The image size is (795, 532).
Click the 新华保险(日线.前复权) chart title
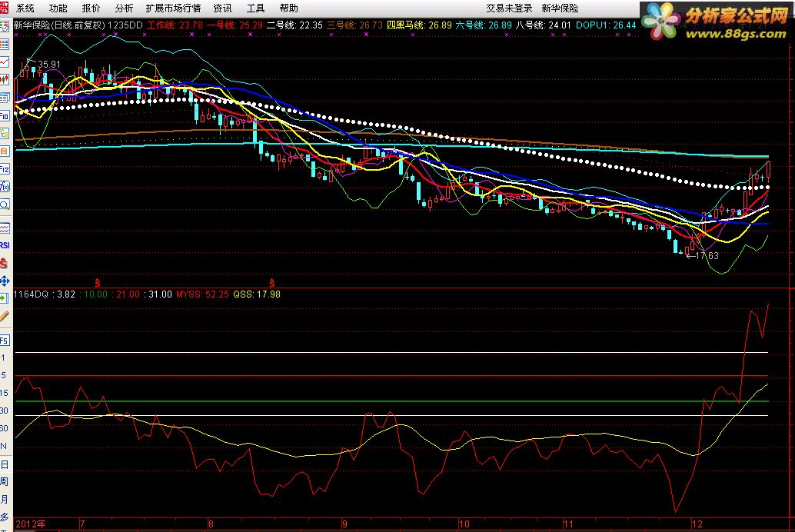click(x=59, y=25)
